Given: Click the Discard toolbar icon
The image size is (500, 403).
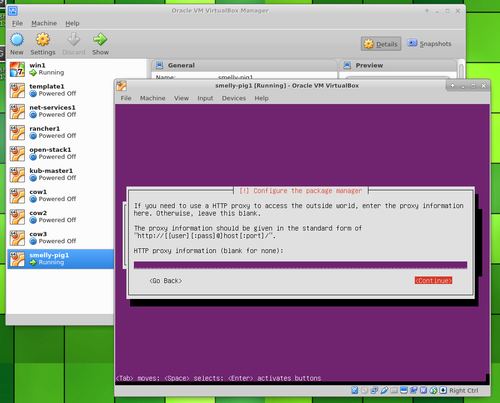Looking at the screenshot, I should (x=74, y=39).
